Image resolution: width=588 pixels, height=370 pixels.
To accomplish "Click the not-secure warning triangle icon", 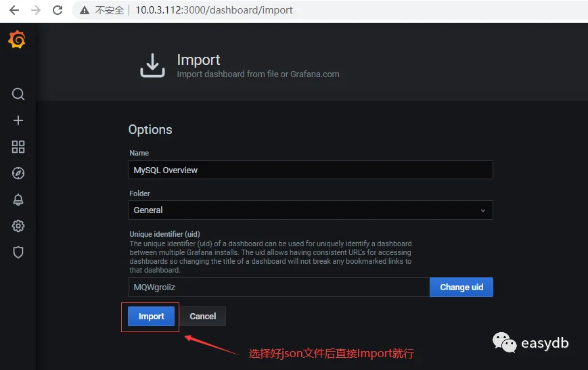I will coord(85,11).
